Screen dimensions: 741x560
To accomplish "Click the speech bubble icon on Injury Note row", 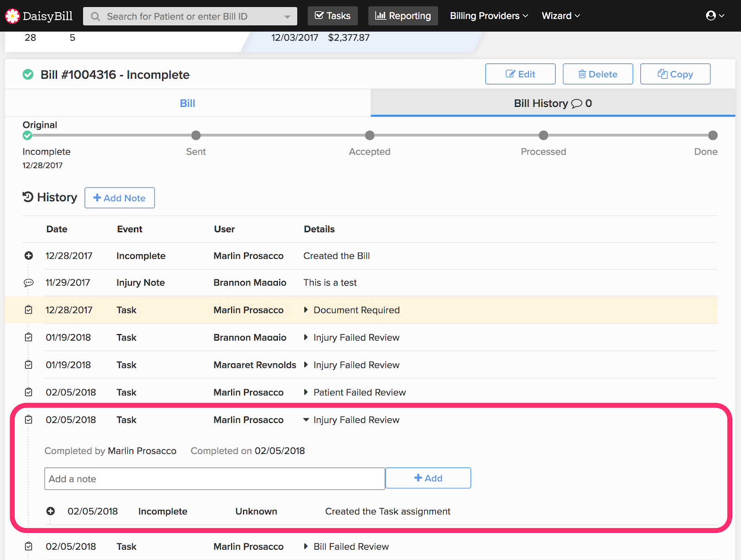I will coord(29,283).
